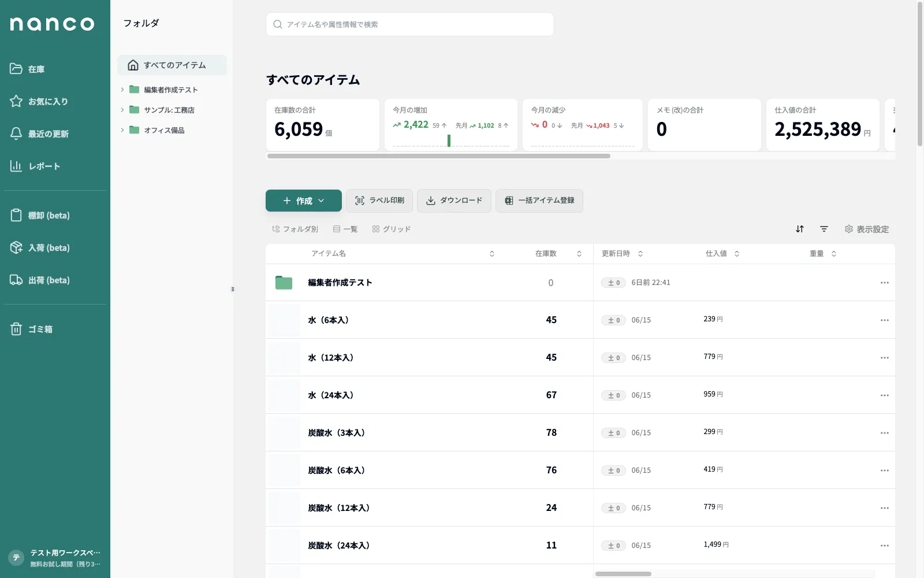
Task: Switch to フォルダ別 view
Action: (x=295, y=229)
